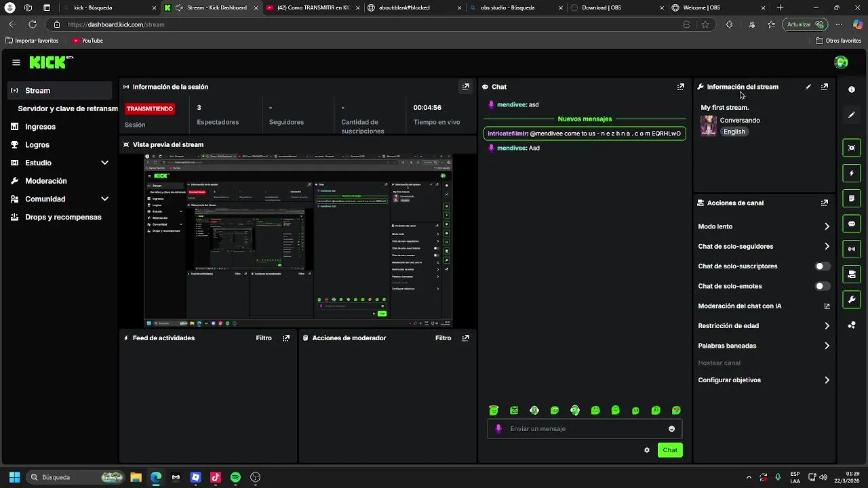Viewport: 868px width, 488px height.
Task: Click the Windows Start button
Action: pyautogui.click(x=15, y=477)
